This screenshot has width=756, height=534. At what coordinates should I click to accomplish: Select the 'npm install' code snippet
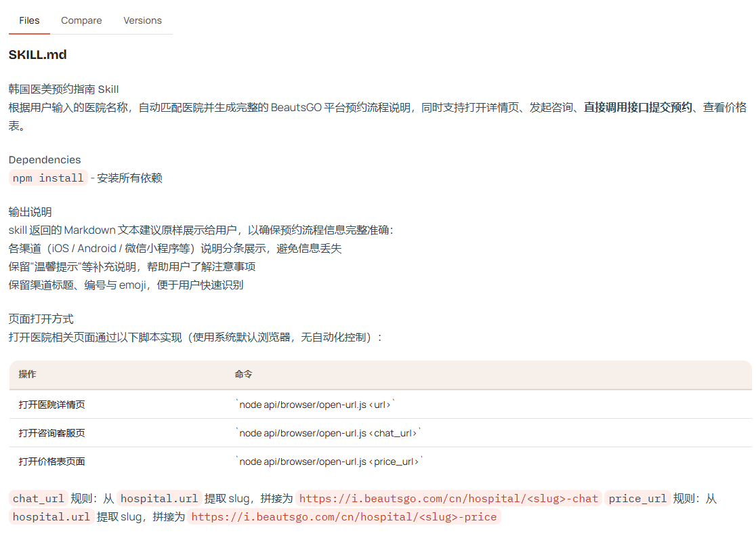pyautogui.click(x=48, y=178)
